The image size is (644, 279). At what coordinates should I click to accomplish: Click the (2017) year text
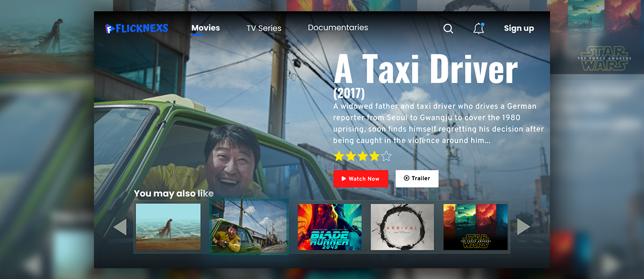click(349, 93)
